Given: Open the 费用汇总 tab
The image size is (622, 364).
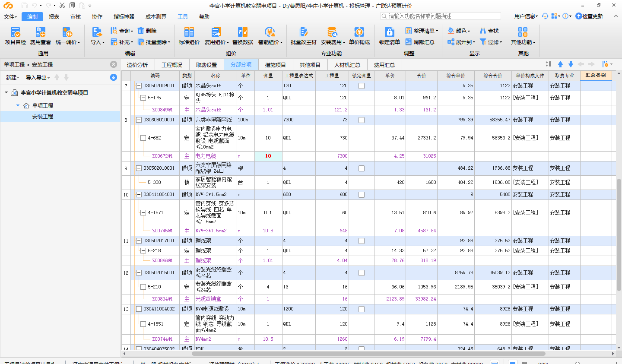Looking at the screenshot, I should (384, 65).
